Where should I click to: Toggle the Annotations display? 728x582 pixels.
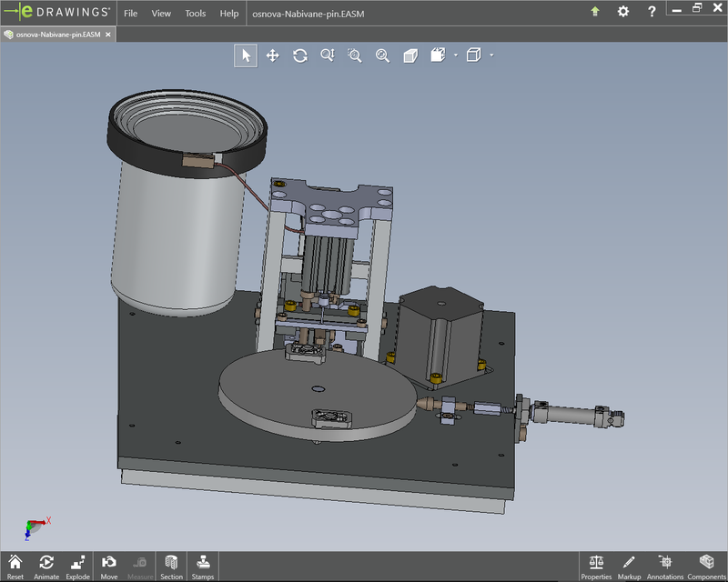[665, 564]
